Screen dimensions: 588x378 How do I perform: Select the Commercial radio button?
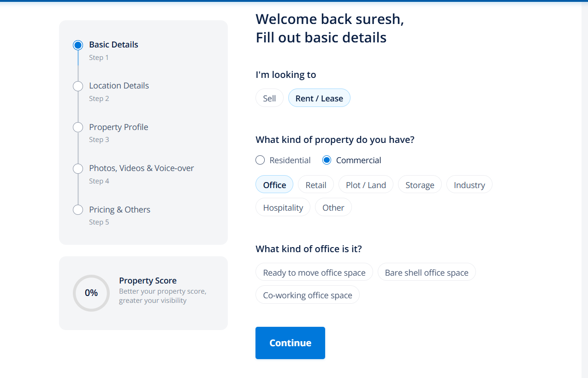click(327, 160)
